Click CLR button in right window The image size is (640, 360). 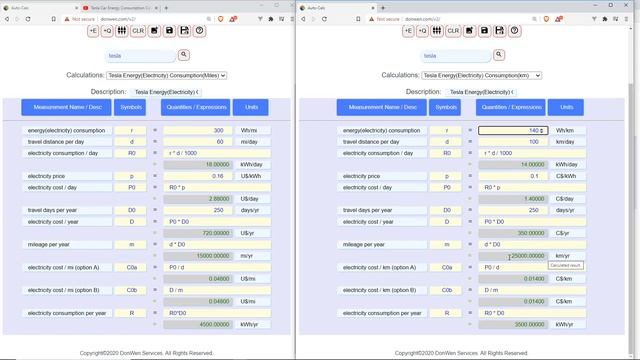tap(453, 31)
